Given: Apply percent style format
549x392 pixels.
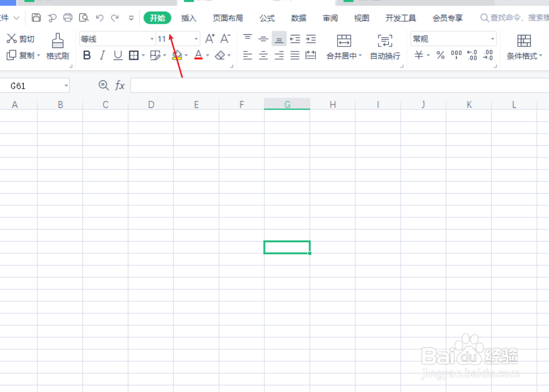Looking at the screenshot, I should (x=441, y=55).
